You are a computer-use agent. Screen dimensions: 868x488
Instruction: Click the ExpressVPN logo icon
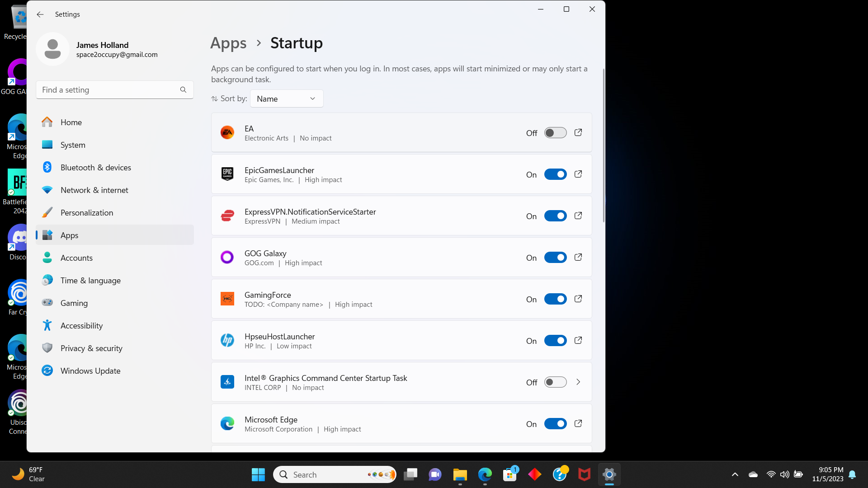[x=227, y=216]
